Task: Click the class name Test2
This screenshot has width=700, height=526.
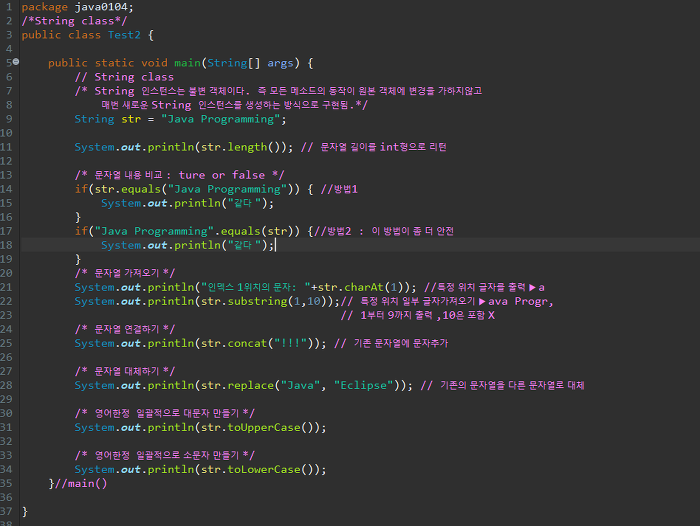Action: pyautogui.click(x=124, y=35)
